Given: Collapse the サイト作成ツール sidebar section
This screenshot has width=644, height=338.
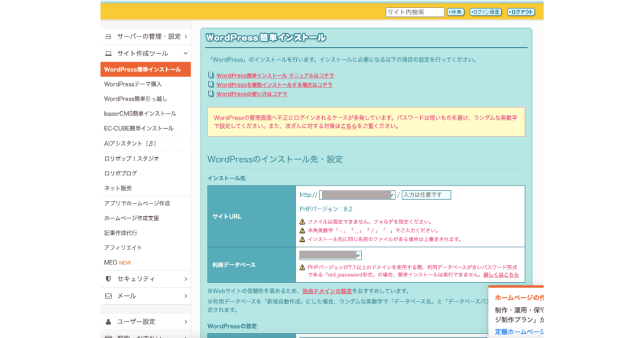Looking at the screenshot, I should point(186,54).
